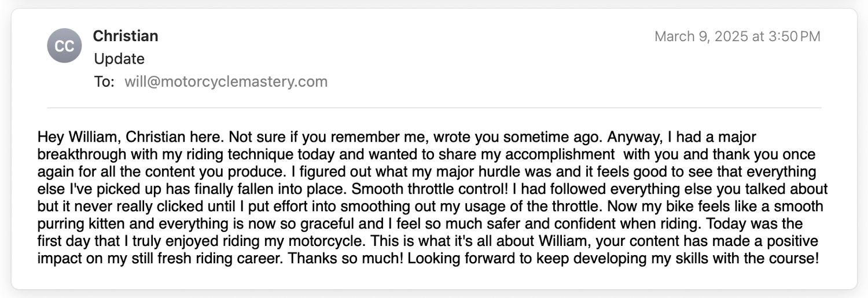The width and height of the screenshot is (868, 298).
Task: Select the Update subject line
Action: pos(119,59)
